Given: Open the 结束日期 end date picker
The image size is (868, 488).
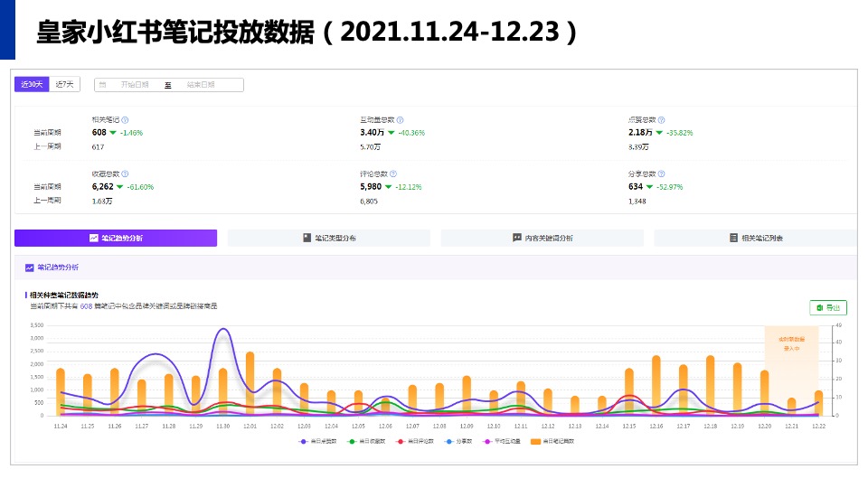Looking at the screenshot, I should [199, 85].
